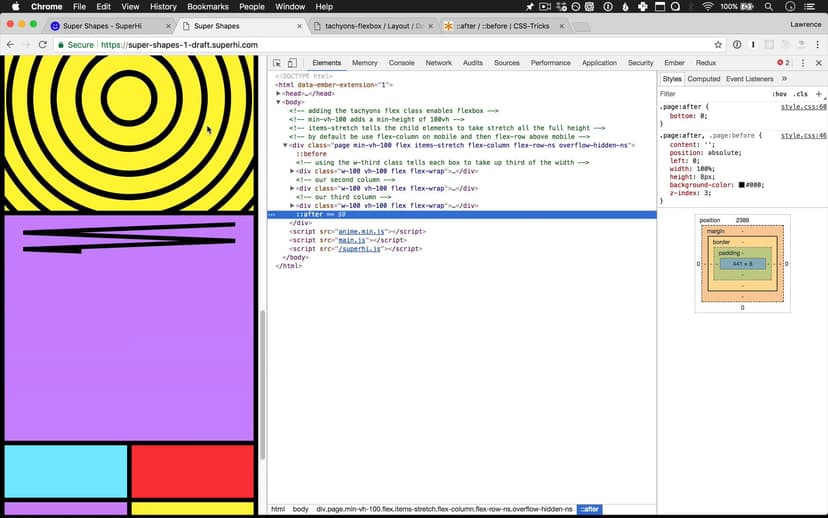Click the black background-color swatch

[x=741, y=185]
